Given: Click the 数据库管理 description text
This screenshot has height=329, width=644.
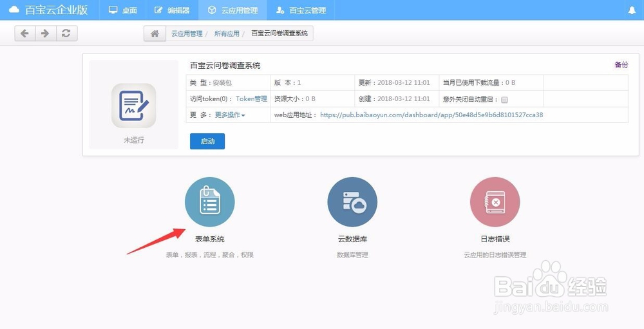Looking at the screenshot, I should click(352, 255).
